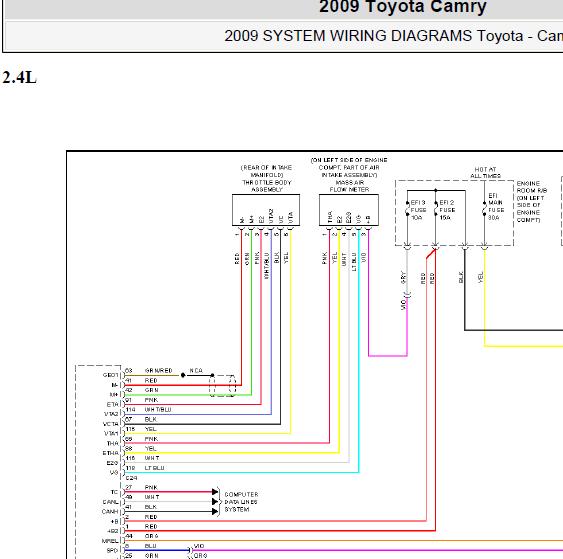Screen dimensions: 563x559
Task: Click the 'TC' terminal label
Action: tap(114, 492)
